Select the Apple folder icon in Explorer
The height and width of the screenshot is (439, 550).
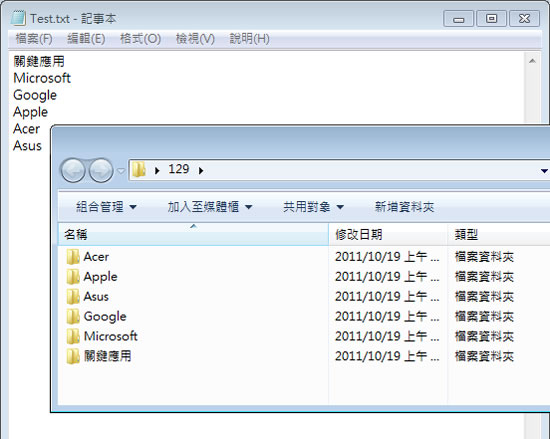coord(73,277)
